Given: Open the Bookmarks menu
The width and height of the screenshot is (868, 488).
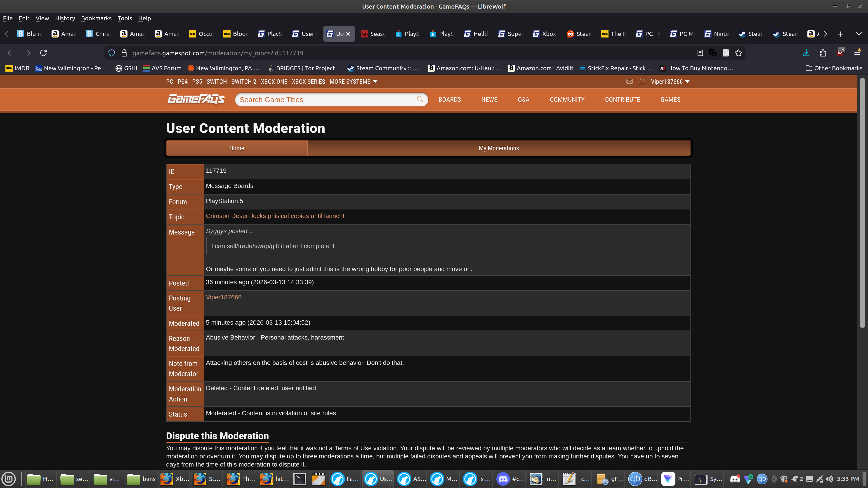Looking at the screenshot, I should pyautogui.click(x=96, y=18).
